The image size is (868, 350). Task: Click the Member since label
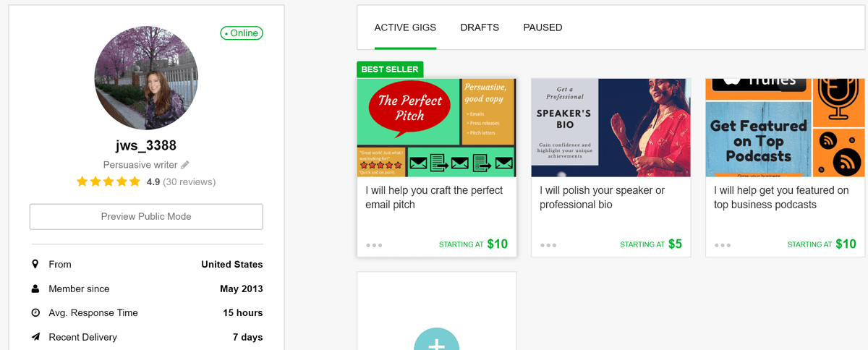[x=79, y=289]
